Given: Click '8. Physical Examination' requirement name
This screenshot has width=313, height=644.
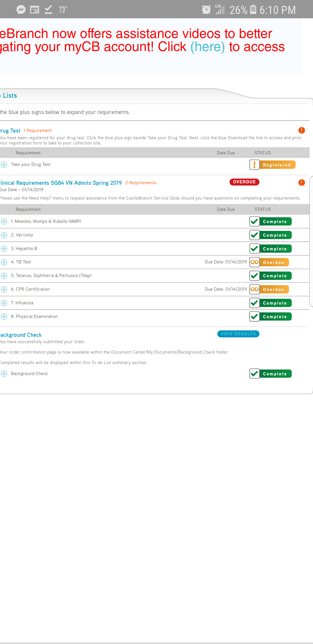Looking at the screenshot, I should [34, 316].
